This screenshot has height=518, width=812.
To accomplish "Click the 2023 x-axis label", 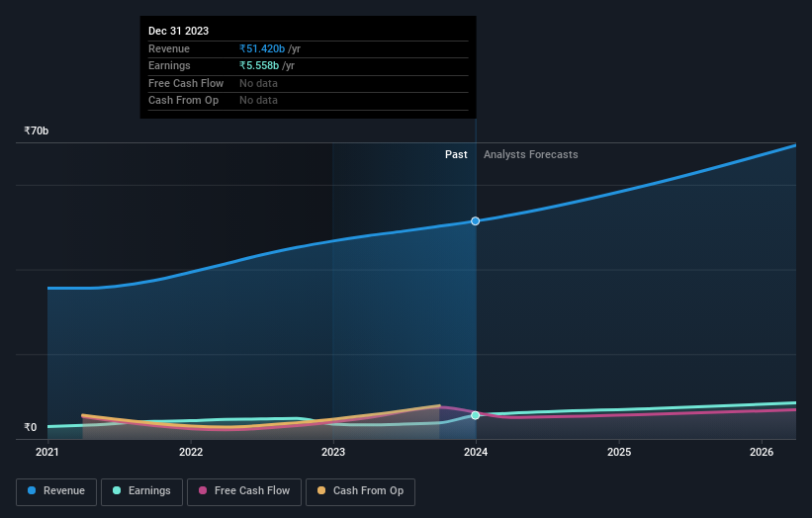I will pos(333,453).
